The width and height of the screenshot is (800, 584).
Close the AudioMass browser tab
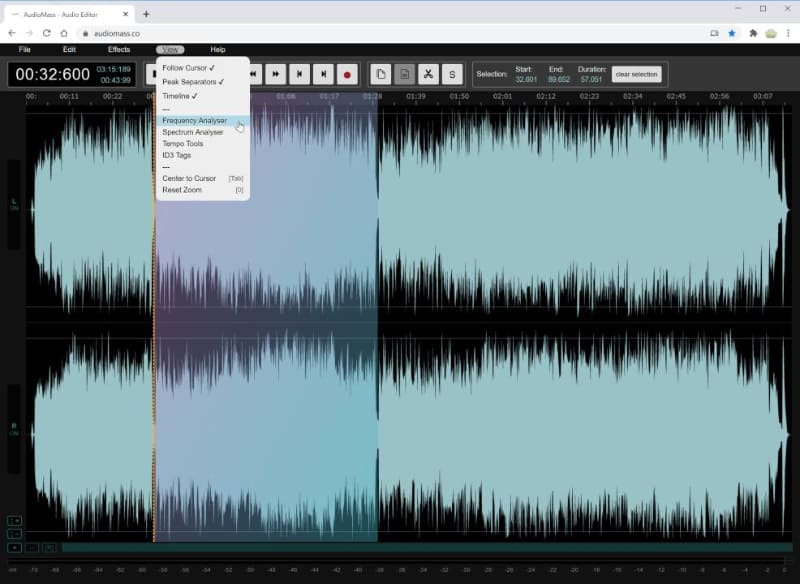point(126,14)
